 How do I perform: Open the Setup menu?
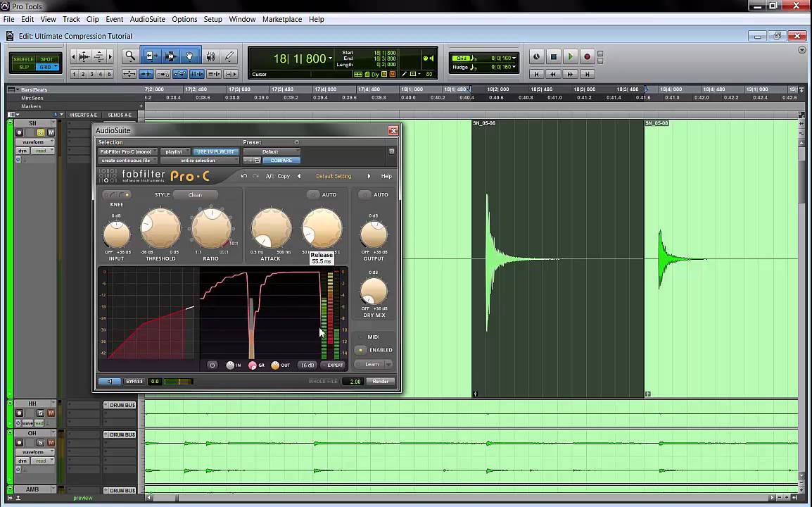pos(212,19)
